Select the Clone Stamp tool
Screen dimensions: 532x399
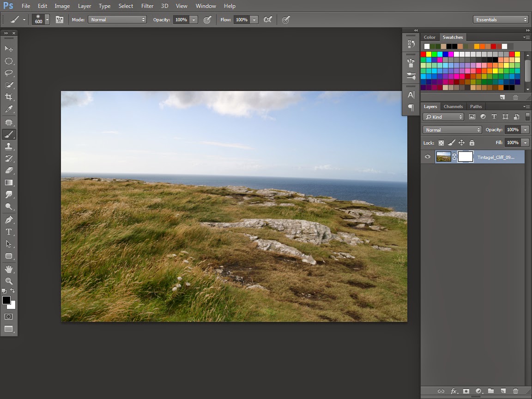(8, 146)
